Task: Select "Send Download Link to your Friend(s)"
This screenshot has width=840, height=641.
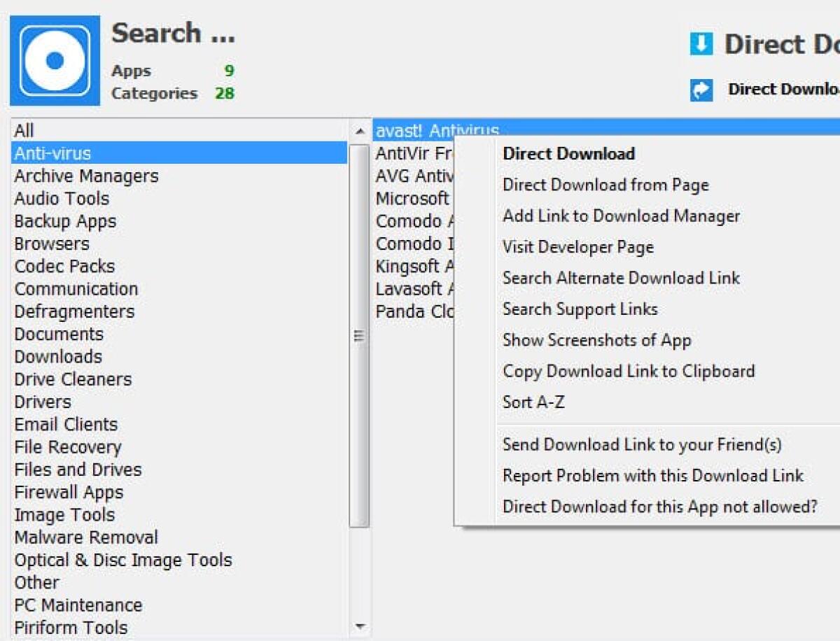Action: coord(642,444)
